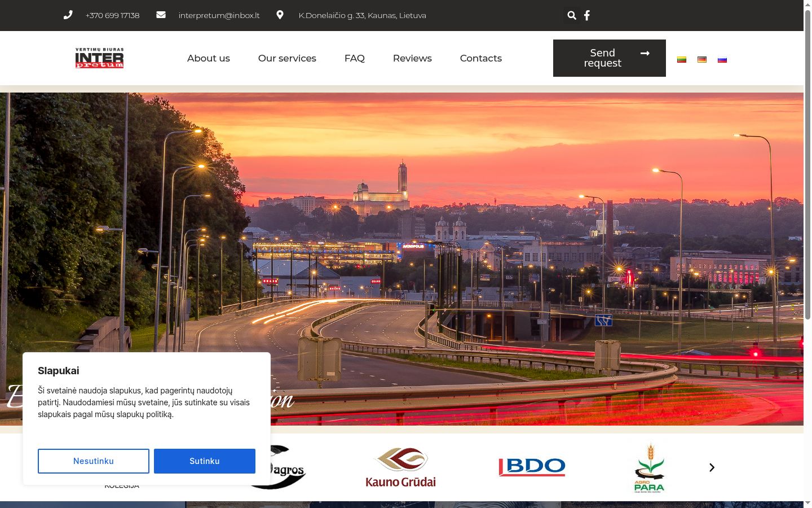Open the Contacts menu item
The image size is (812, 508).
point(481,58)
